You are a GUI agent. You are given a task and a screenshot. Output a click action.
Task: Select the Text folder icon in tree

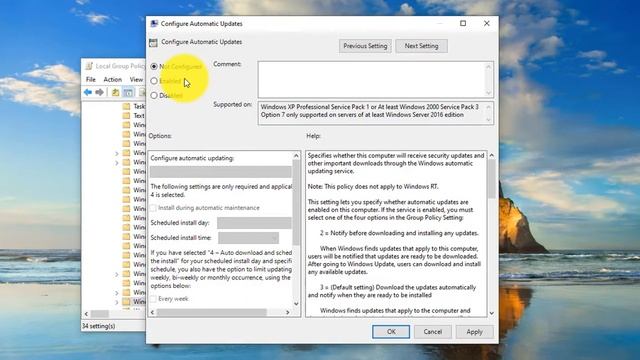pyautogui.click(x=127, y=116)
